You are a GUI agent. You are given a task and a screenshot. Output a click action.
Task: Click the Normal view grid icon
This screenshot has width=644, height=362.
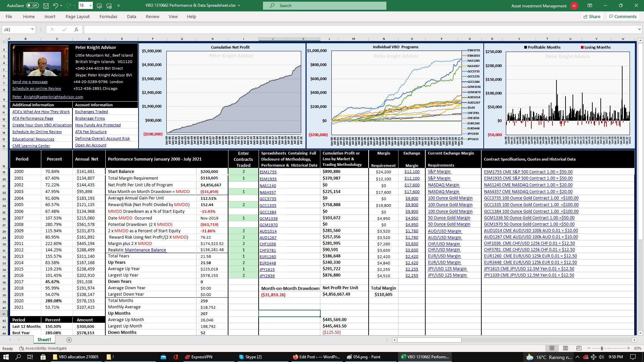tap(552, 348)
